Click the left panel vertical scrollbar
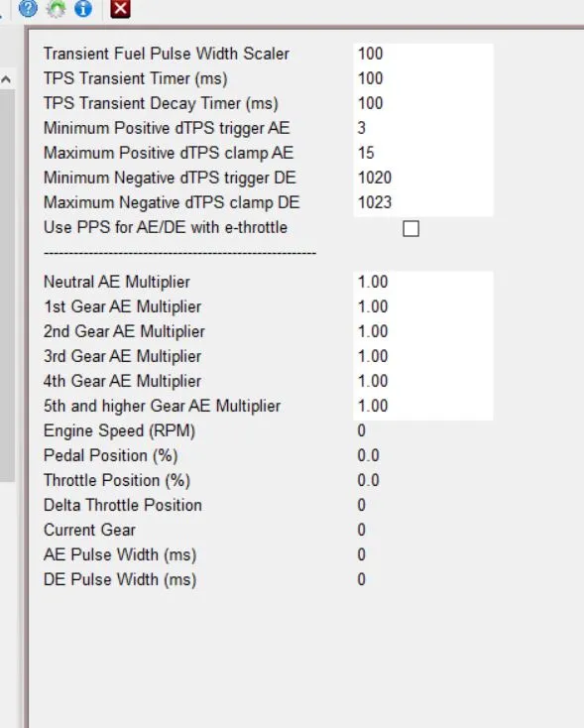The width and height of the screenshot is (584, 728). [x=7, y=286]
